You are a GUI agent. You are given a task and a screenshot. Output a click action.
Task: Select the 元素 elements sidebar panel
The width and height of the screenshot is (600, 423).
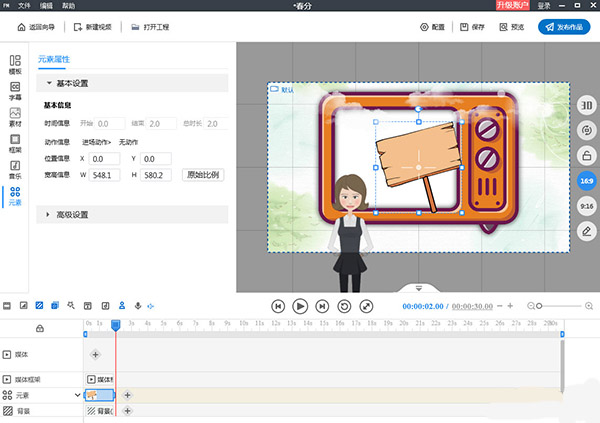point(15,196)
